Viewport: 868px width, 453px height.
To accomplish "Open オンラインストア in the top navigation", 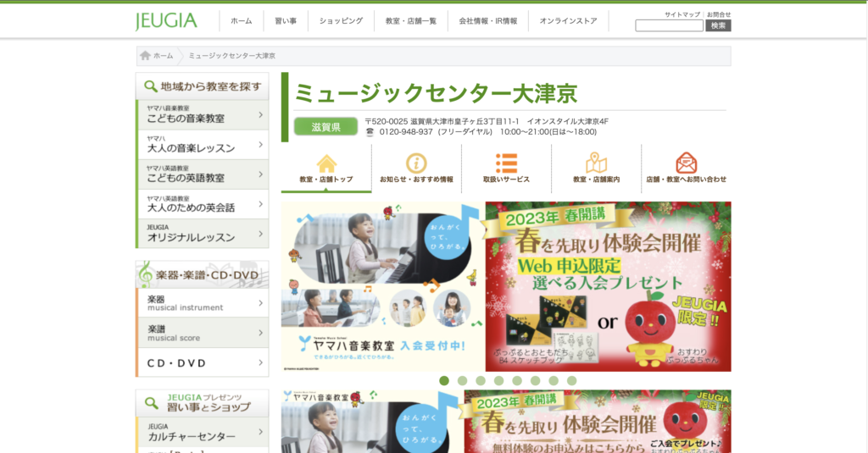I will [568, 21].
